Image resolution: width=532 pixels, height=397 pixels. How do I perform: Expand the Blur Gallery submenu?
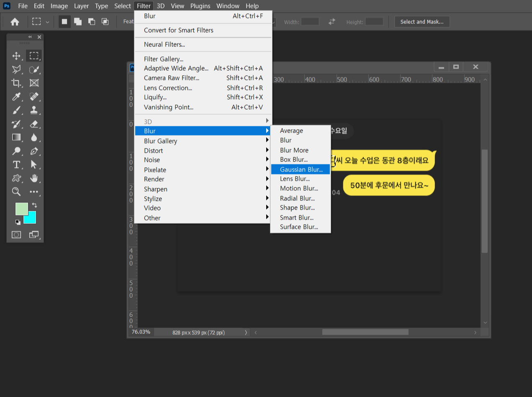point(203,141)
